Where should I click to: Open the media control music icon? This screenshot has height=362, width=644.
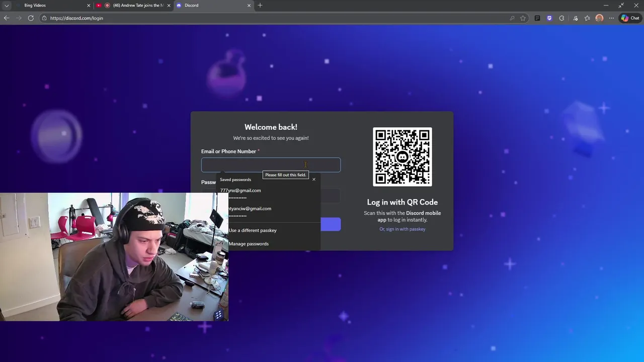(576, 18)
